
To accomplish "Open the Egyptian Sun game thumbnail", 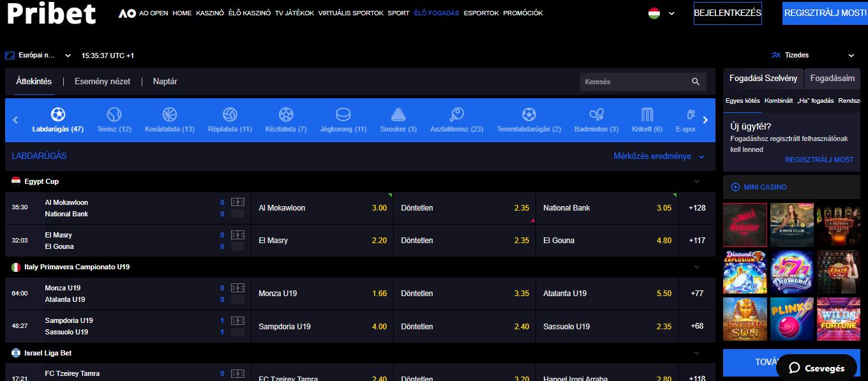I will (x=745, y=319).
